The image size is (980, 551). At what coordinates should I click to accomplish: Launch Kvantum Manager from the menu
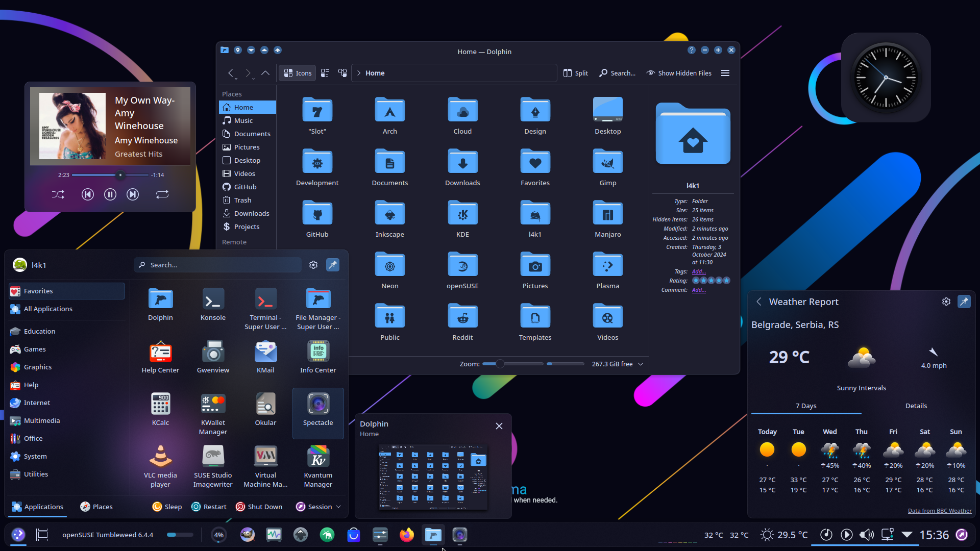point(318,466)
